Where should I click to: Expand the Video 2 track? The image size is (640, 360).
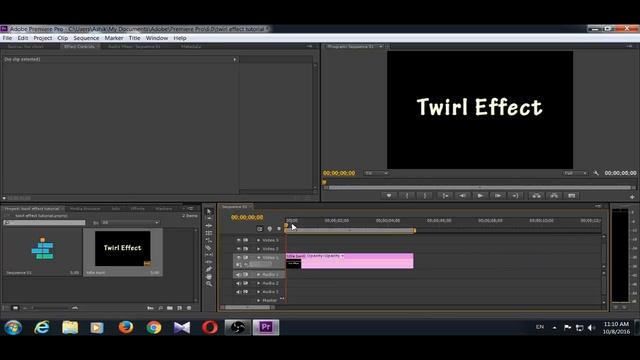[x=258, y=249]
